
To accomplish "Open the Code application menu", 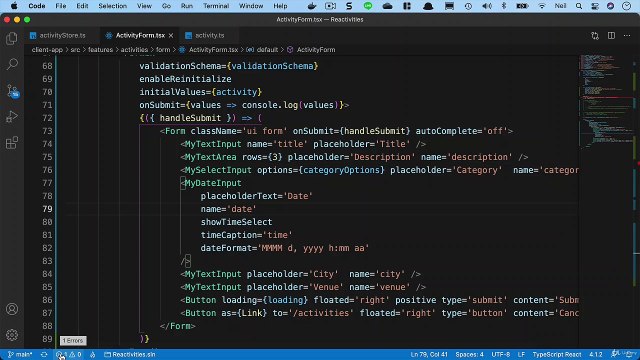I will [x=37, y=6].
